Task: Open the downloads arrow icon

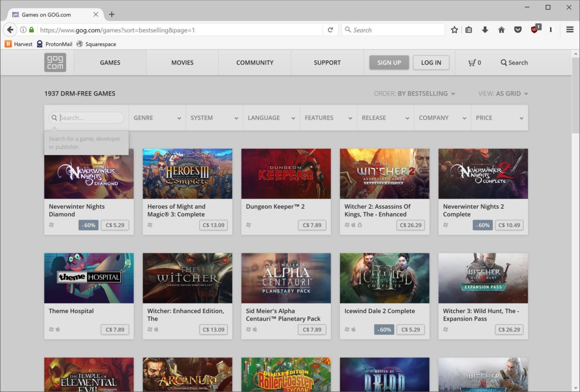Action: 485,30
